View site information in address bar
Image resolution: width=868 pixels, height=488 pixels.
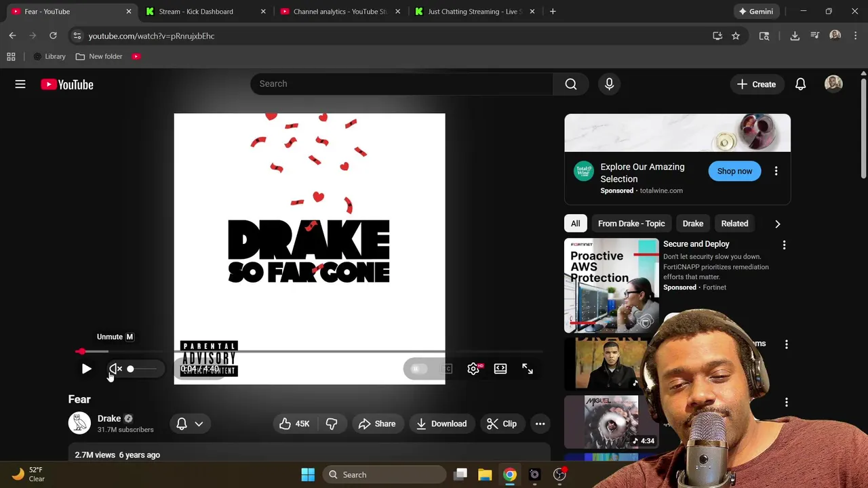point(77,36)
